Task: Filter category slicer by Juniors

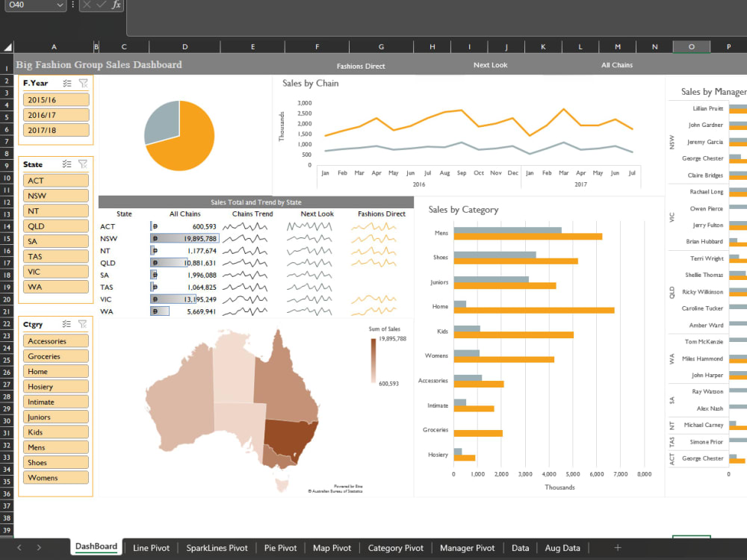Action: tap(56, 417)
